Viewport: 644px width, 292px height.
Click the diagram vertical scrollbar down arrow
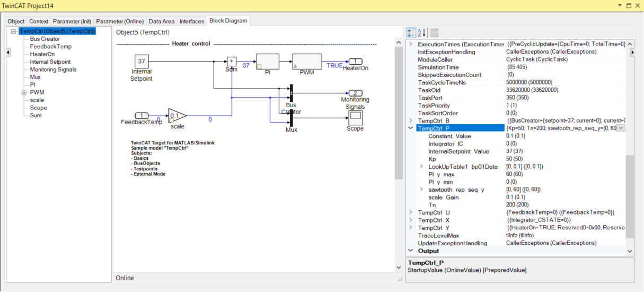pos(399,268)
